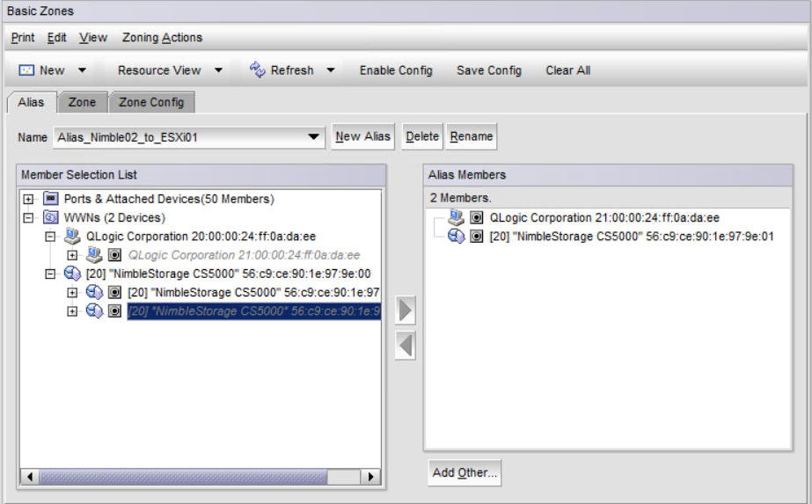This screenshot has height=504, width=812.
Task: Click the New Alias button
Action: [362, 136]
